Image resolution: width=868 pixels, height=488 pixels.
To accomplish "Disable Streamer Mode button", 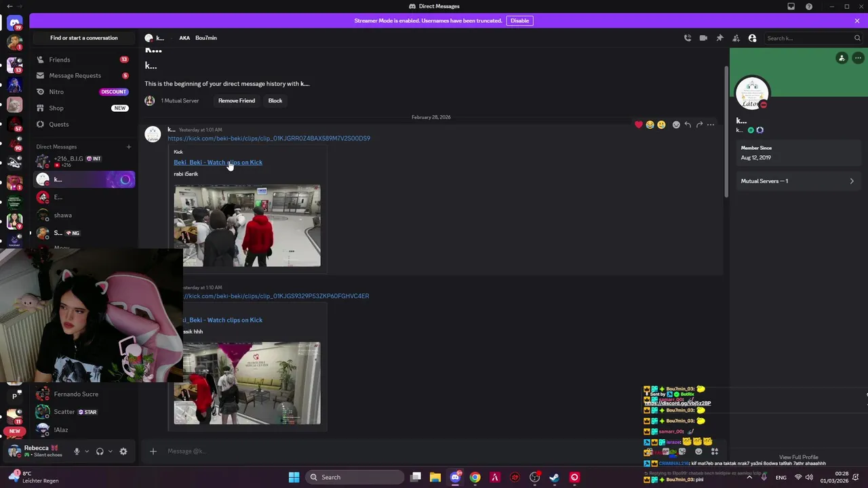I will (519, 20).
